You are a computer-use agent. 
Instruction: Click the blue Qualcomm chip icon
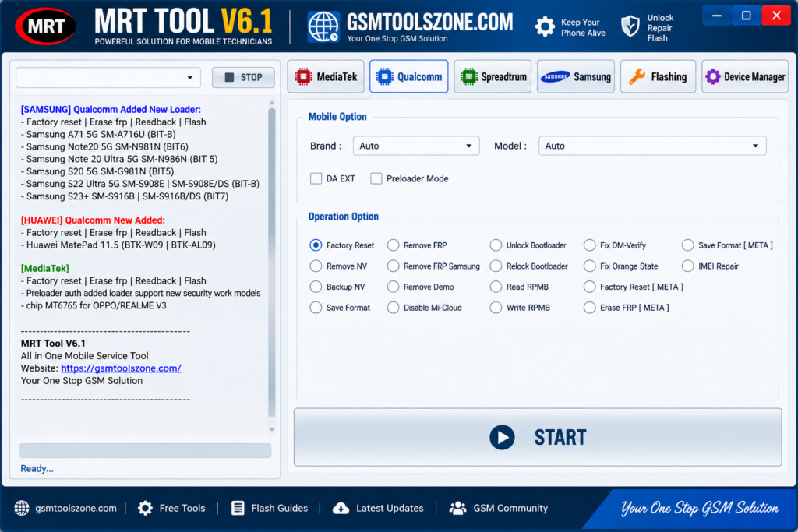click(x=385, y=77)
